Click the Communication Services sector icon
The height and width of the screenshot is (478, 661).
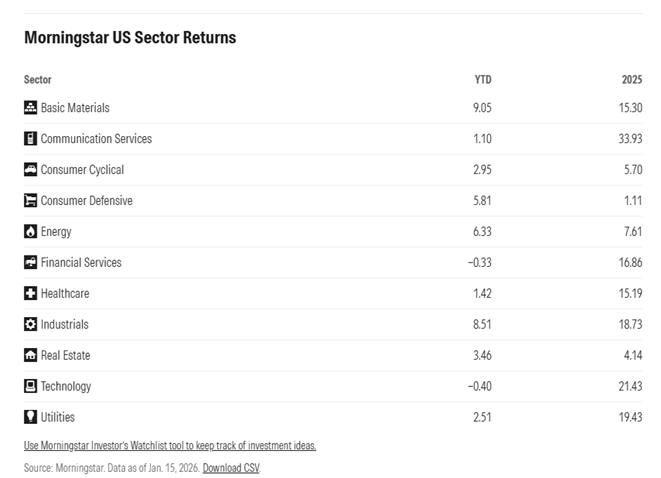pos(30,139)
